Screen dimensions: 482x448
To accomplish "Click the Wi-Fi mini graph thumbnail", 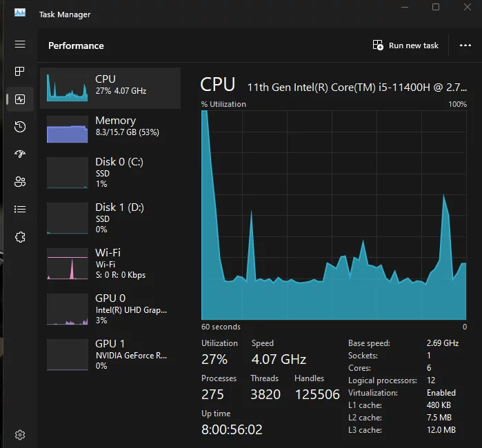I will click(68, 264).
